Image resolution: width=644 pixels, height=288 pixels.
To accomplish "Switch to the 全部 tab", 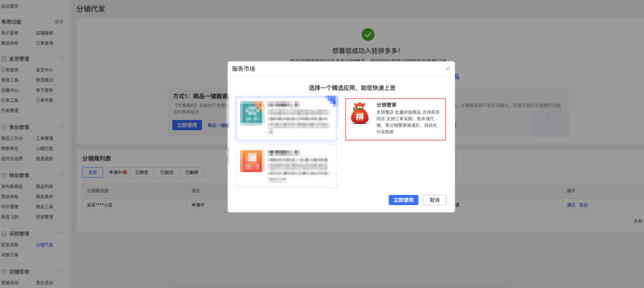I will point(92,172).
